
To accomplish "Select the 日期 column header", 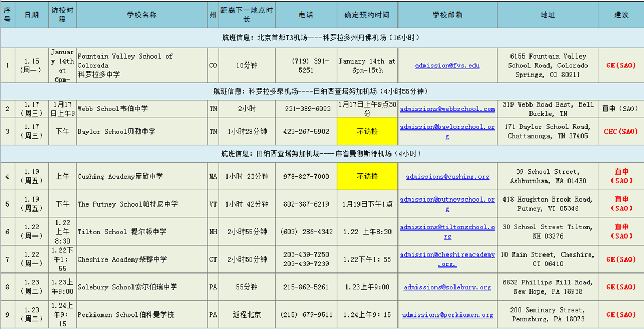I will tap(31, 15).
